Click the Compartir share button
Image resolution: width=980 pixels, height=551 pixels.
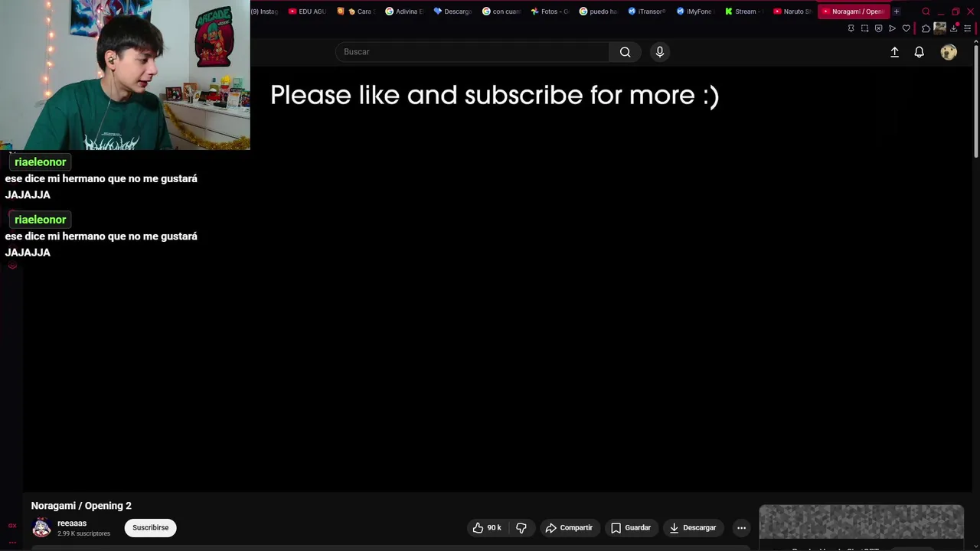point(569,528)
